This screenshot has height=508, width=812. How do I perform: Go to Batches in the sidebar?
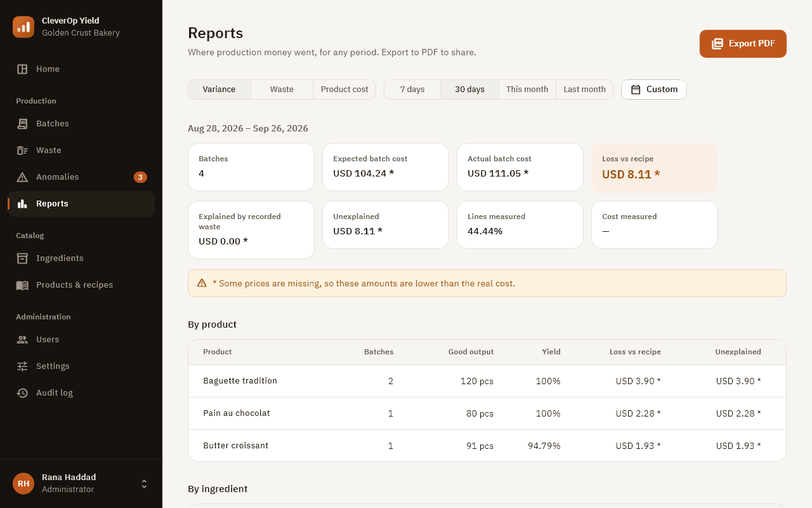tap(81, 124)
